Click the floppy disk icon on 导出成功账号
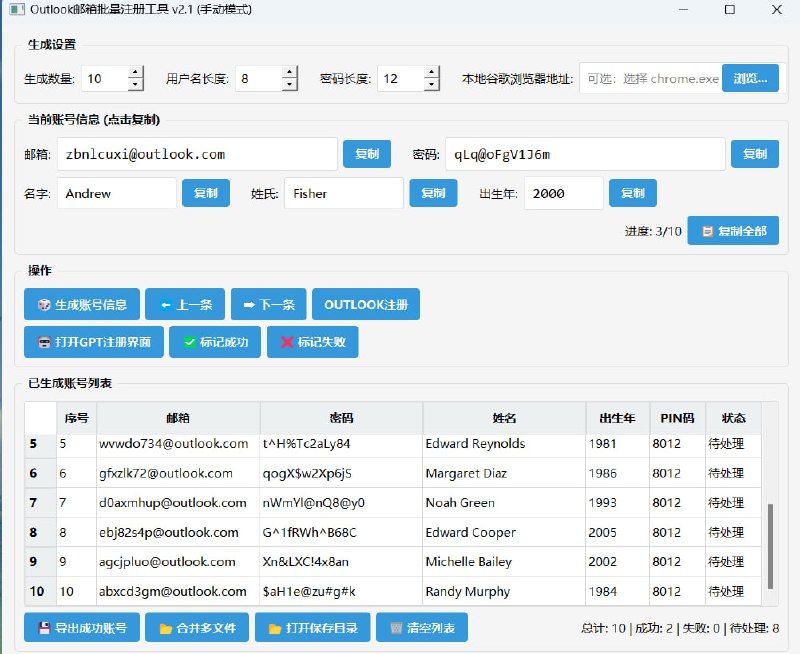Viewport: 800px width, 654px height. point(44,628)
